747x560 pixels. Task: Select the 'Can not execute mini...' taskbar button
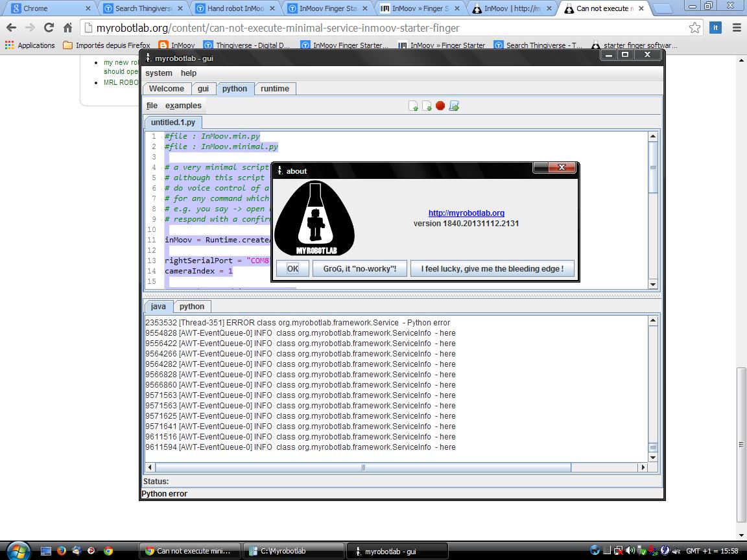[189, 551]
